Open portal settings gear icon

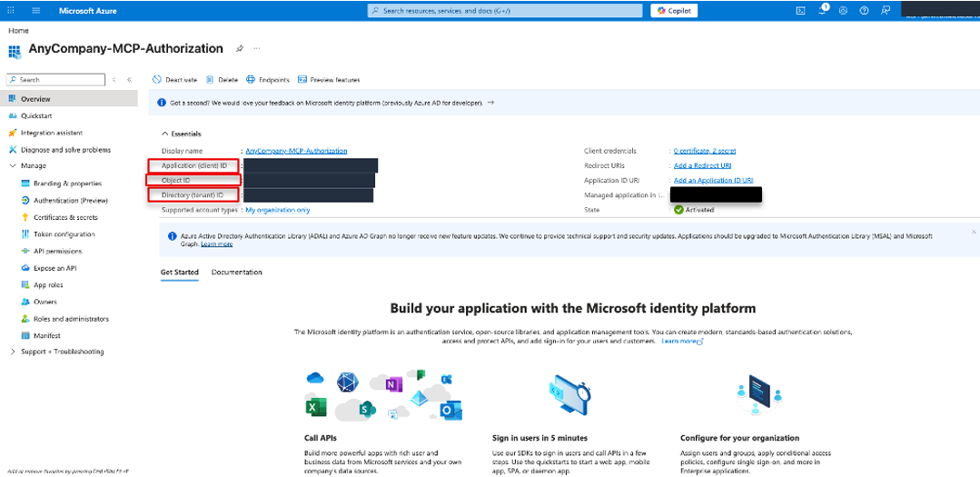coord(843,11)
